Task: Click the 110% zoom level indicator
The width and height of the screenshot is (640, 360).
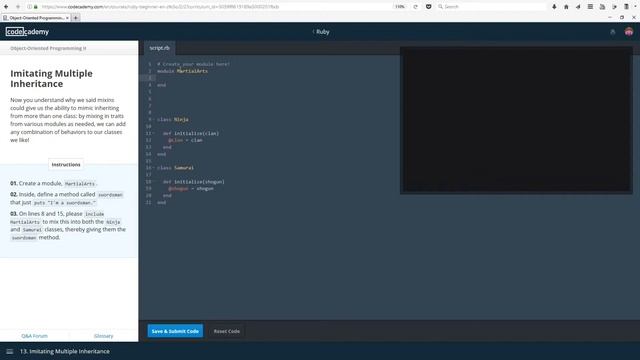Action: [x=400, y=7]
